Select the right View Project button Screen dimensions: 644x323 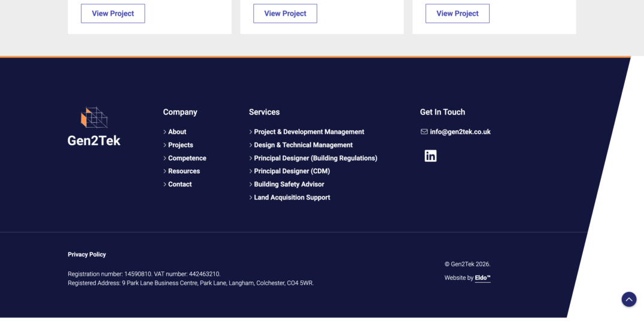pos(457,14)
